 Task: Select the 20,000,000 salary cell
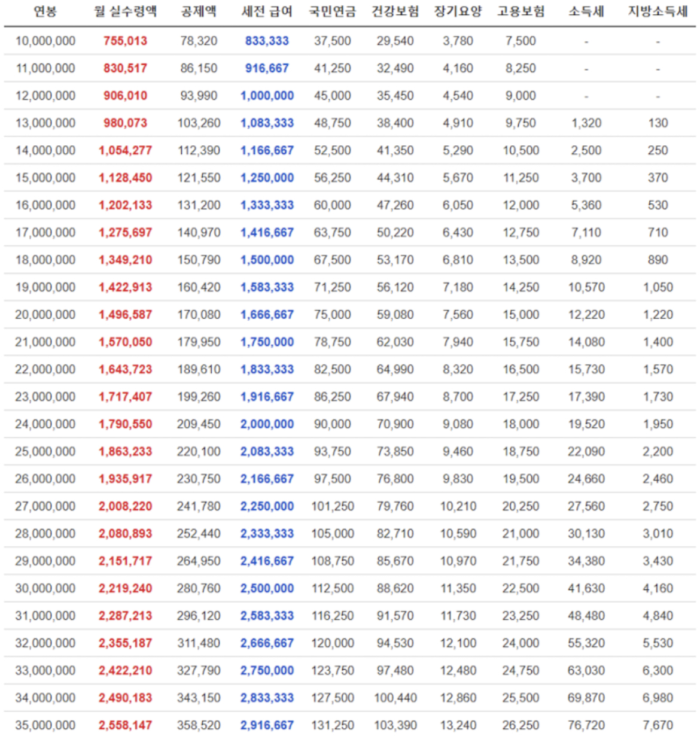click(45, 315)
